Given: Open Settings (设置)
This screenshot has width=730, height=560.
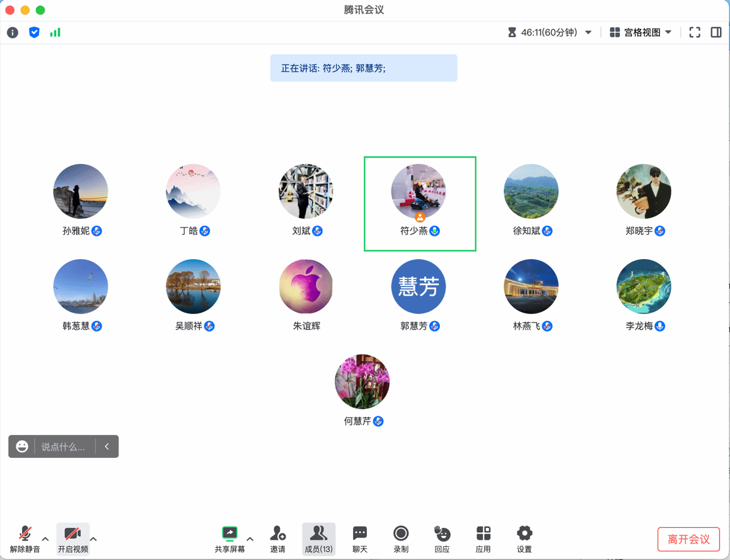Looking at the screenshot, I should point(524,539).
